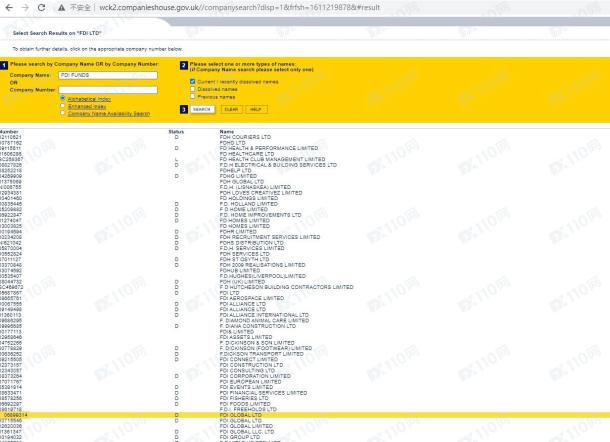Screen dimensions: 610x442
Task: Click F D HUTCHESON BUILDING CONTRACTORS LIMITED
Action: [x=286, y=287]
